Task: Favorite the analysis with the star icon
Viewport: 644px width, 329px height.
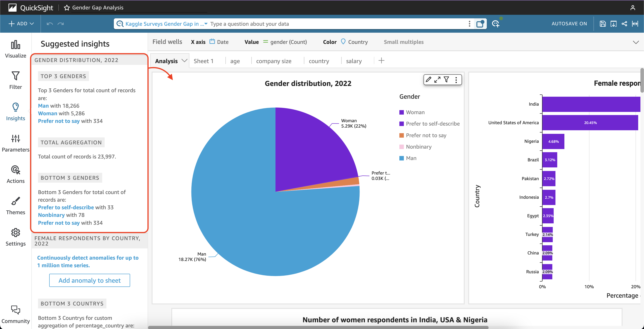Action: (x=67, y=8)
